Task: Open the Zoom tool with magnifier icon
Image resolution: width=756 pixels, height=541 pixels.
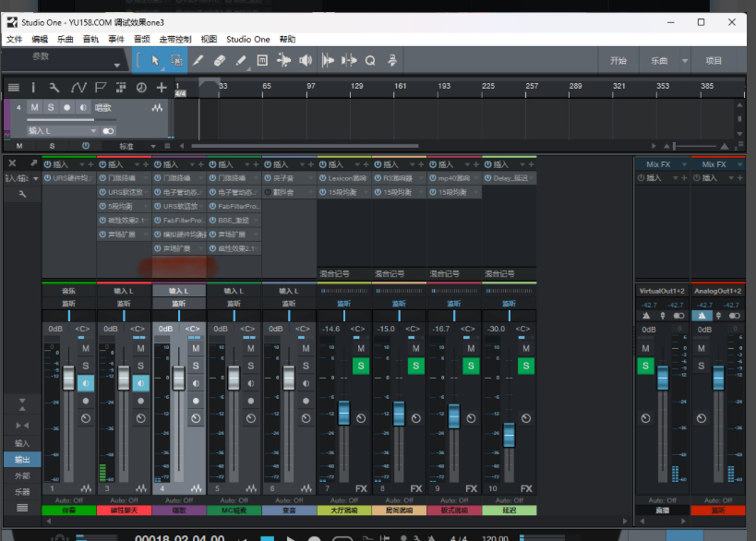Action: (370, 60)
